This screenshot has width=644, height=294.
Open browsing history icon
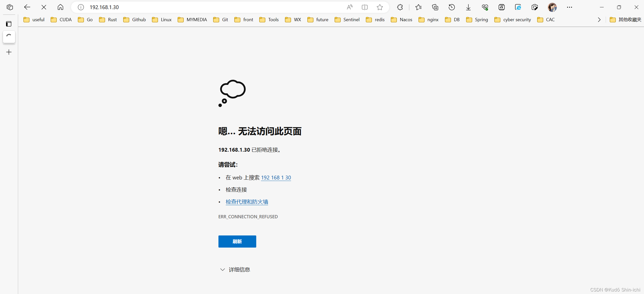tap(452, 7)
